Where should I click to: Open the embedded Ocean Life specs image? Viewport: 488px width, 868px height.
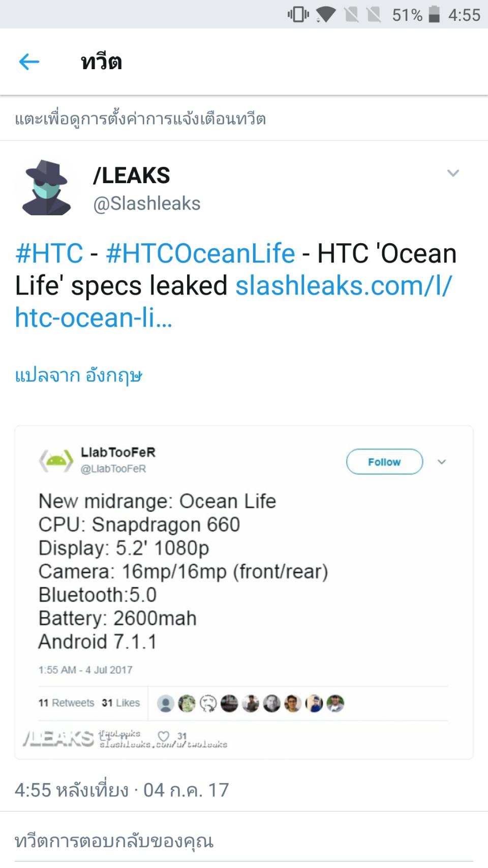(x=244, y=593)
